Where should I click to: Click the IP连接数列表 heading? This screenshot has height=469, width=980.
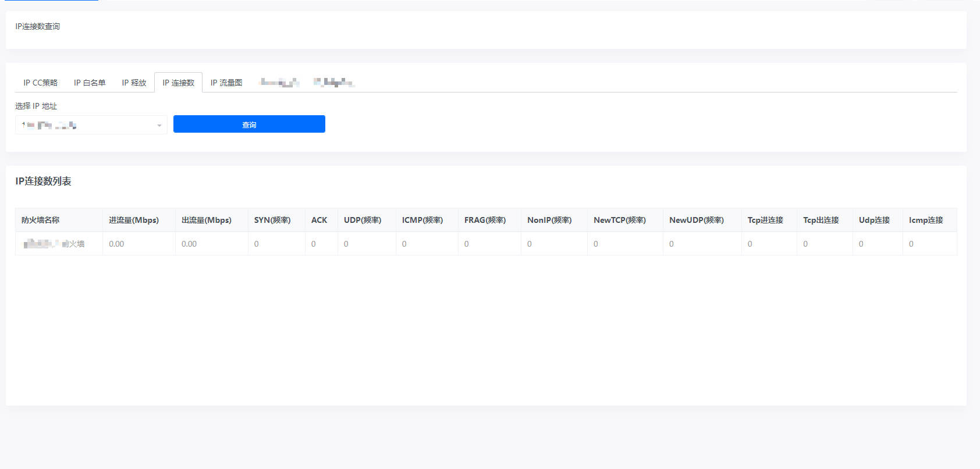pyautogui.click(x=43, y=181)
